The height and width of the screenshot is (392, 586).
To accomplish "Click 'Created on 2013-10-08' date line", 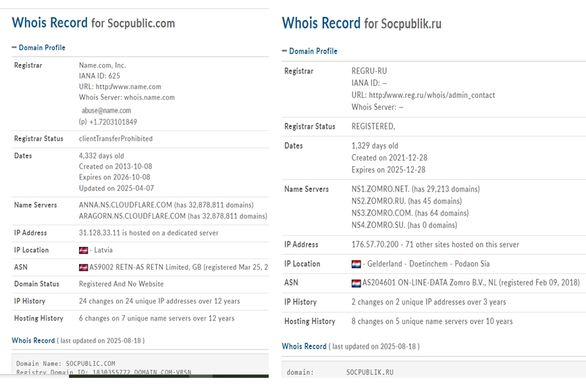I will 115,167.
